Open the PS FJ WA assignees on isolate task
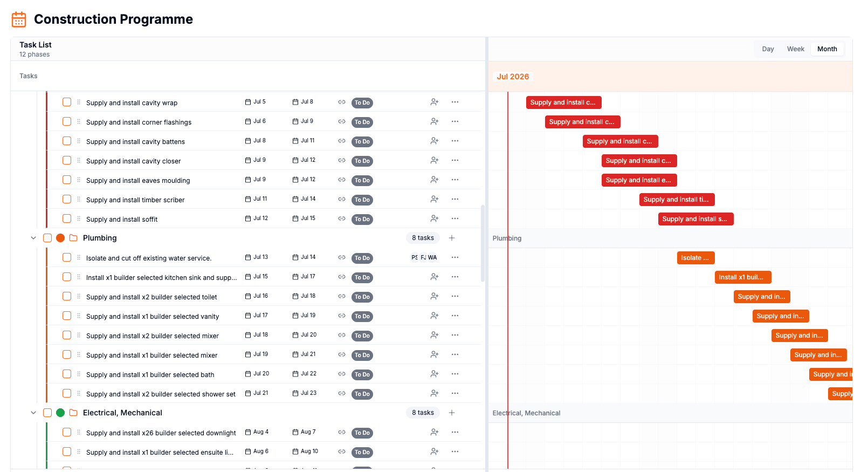Screen dimensions: 868x472 (424, 257)
